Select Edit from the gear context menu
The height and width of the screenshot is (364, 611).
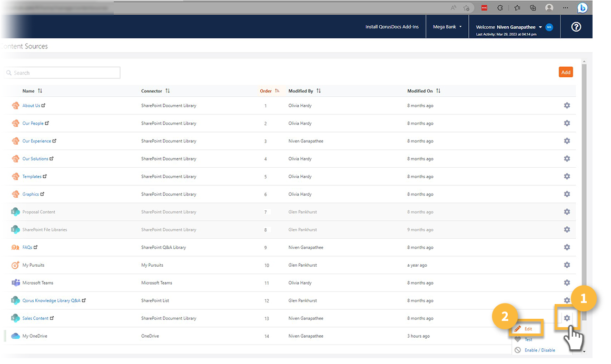pyautogui.click(x=527, y=328)
